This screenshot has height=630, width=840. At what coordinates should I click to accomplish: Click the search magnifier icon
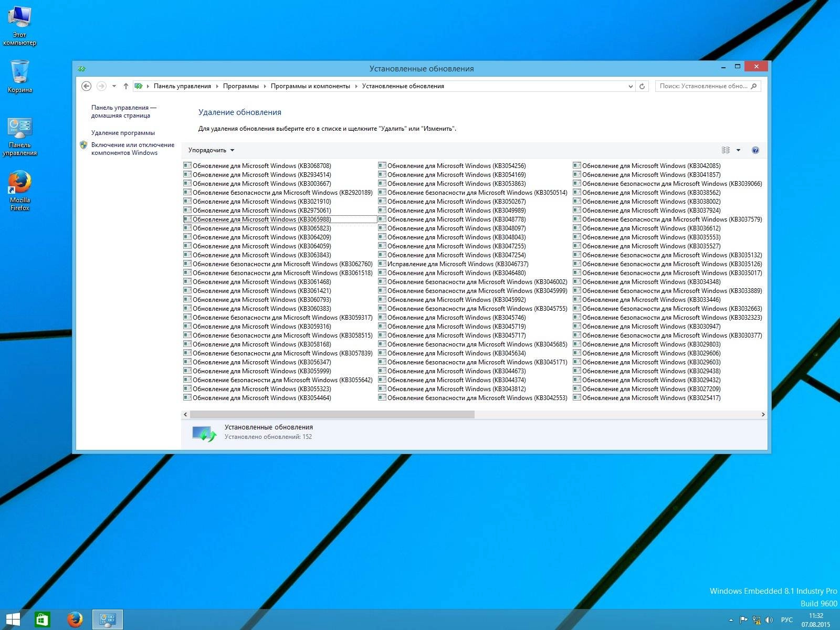click(x=754, y=86)
